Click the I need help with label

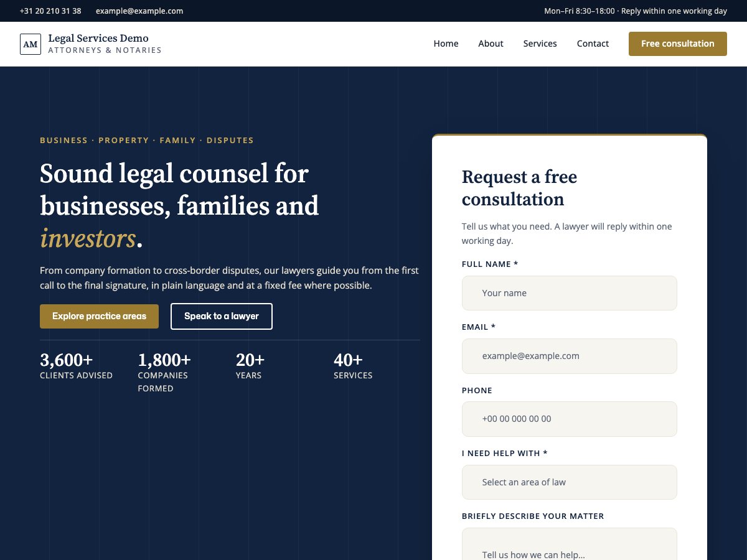coord(504,453)
